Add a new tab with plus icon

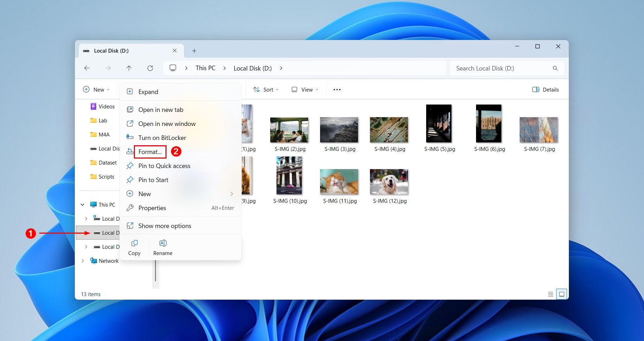[x=194, y=51]
